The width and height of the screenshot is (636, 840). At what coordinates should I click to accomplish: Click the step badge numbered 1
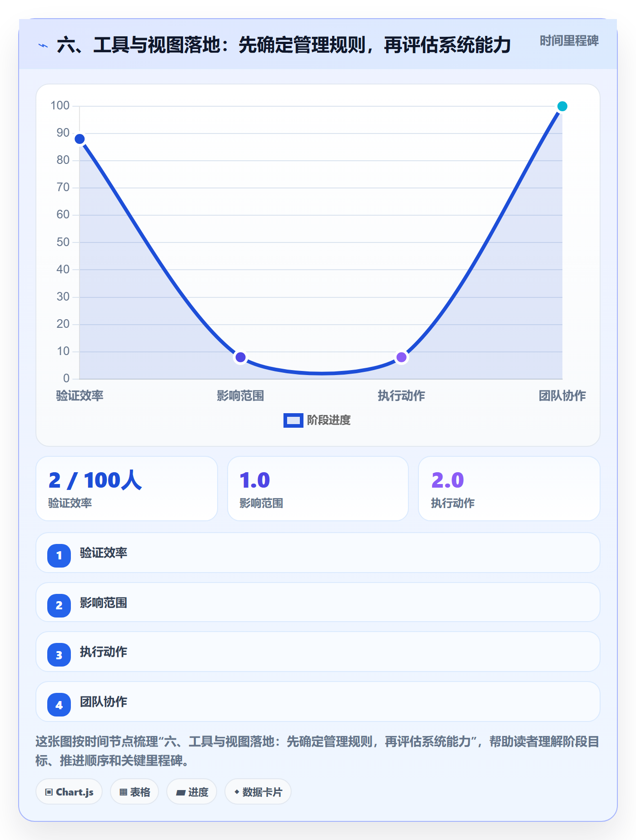[59, 555]
